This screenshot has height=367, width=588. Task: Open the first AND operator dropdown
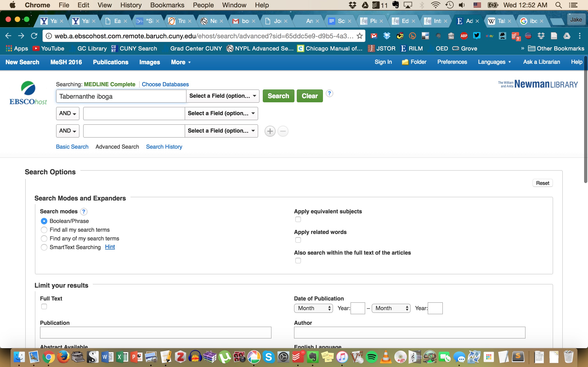click(x=68, y=114)
